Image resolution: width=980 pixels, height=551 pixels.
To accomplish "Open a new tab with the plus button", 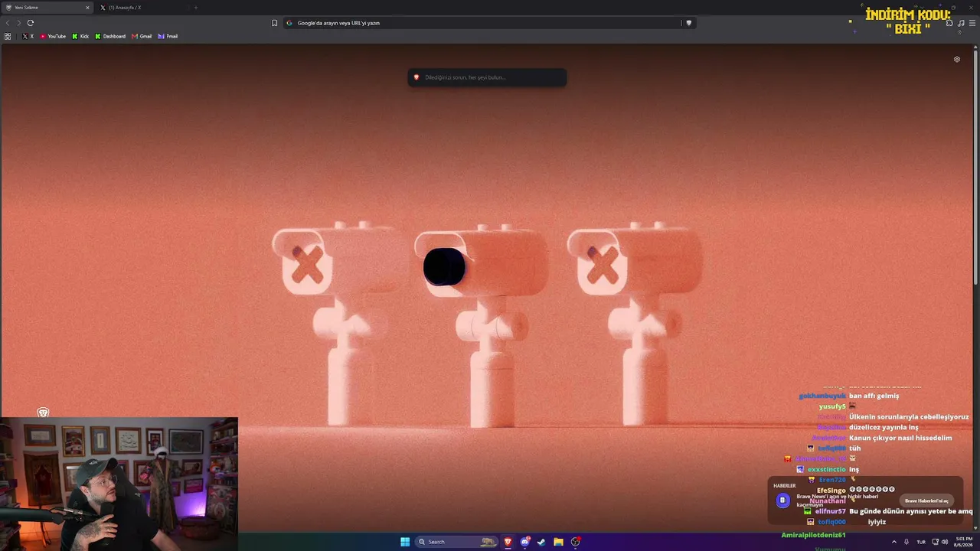I will point(195,8).
